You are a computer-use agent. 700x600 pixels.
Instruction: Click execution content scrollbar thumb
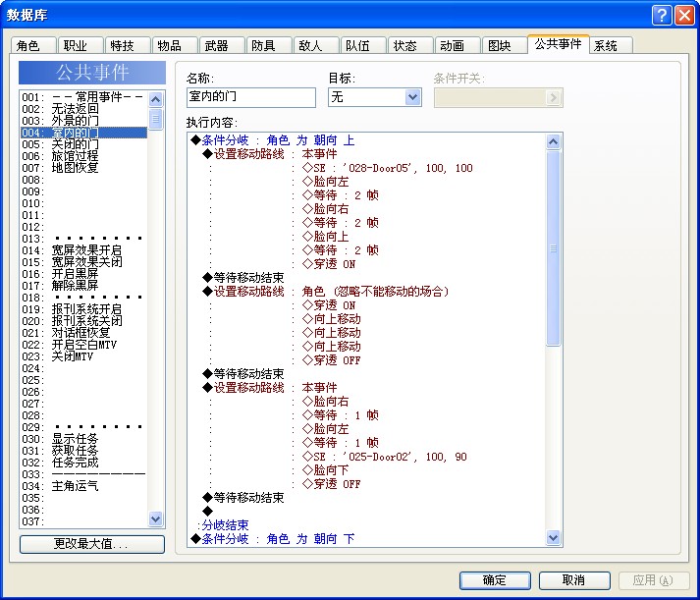click(x=553, y=248)
